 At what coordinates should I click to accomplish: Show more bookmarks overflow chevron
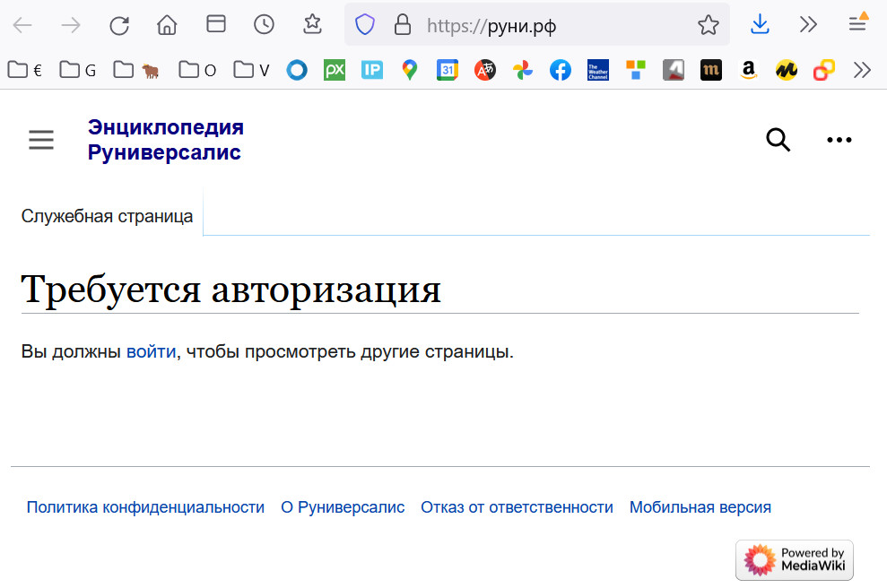click(862, 70)
